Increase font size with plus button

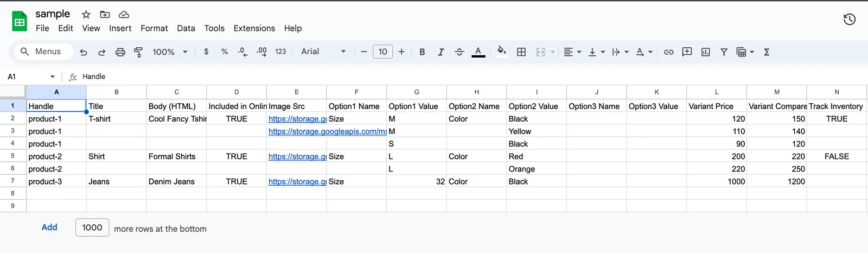[x=401, y=52]
